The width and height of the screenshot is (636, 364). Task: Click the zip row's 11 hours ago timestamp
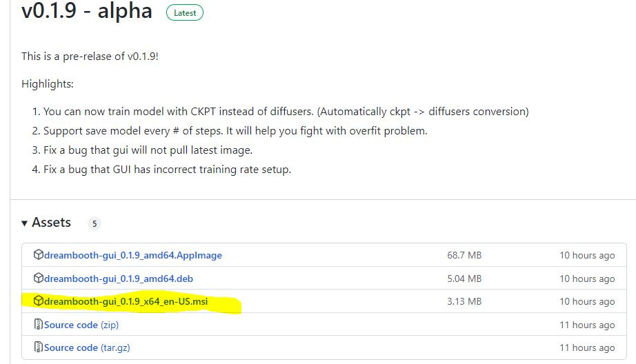point(587,325)
